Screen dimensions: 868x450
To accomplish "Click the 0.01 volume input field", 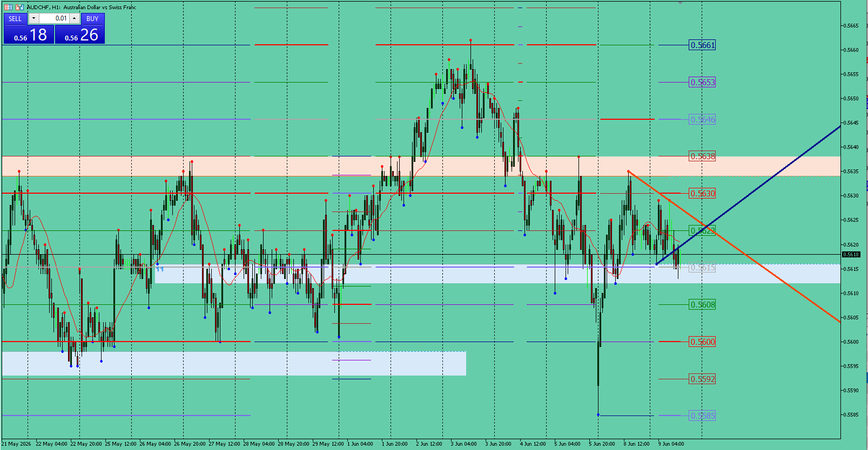I will (54, 18).
